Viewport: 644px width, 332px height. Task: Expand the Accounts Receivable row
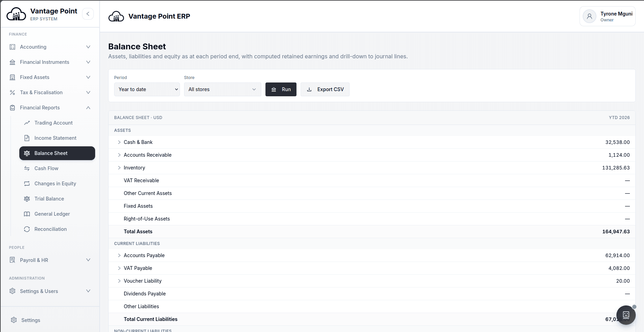pyautogui.click(x=119, y=155)
